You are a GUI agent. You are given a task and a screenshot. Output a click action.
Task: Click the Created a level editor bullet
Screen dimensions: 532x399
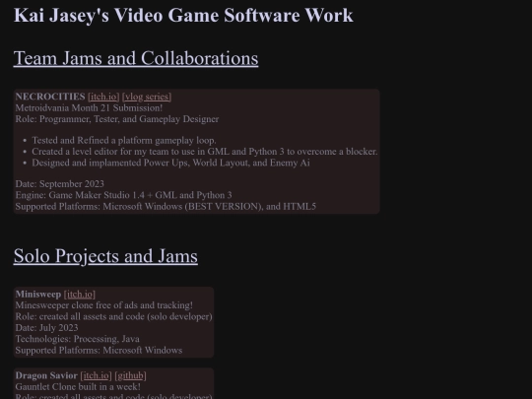coord(205,152)
